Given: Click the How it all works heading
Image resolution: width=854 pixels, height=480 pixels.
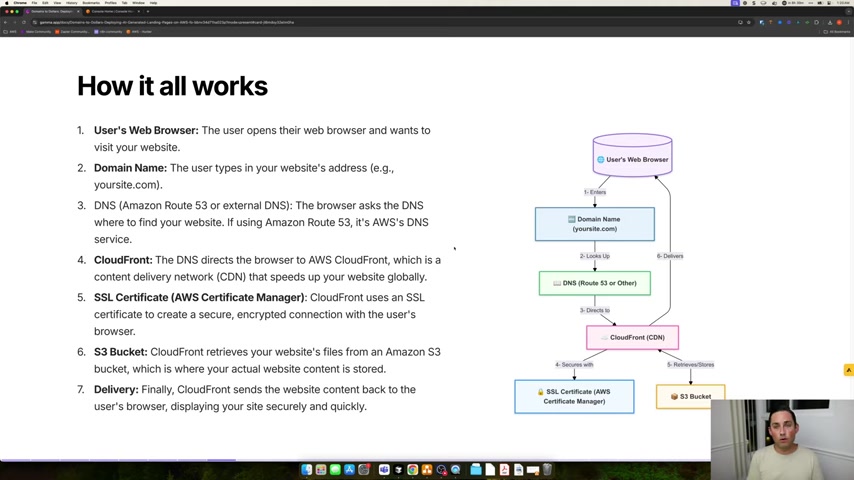Looking at the screenshot, I should pos(172,86).
